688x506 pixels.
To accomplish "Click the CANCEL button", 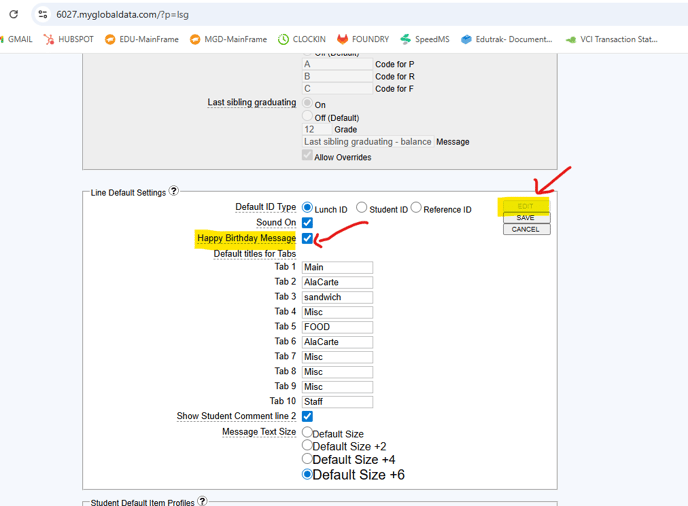I will [525, 229].
